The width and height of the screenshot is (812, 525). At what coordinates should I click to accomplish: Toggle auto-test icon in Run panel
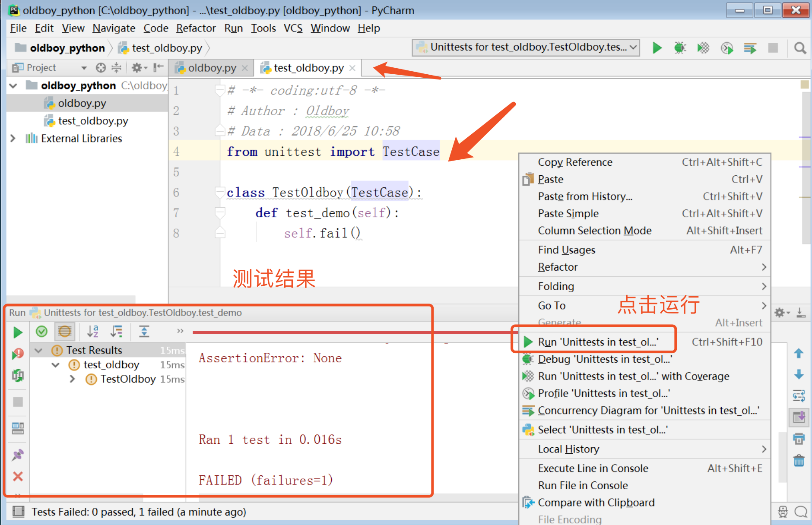(18, 375)
